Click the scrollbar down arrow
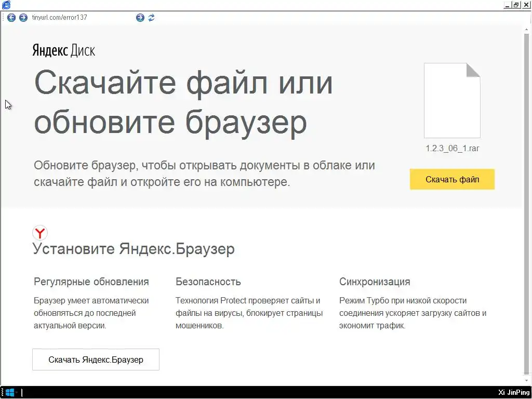The height and width of the screenshot is (399, 532). coord(527,381)
